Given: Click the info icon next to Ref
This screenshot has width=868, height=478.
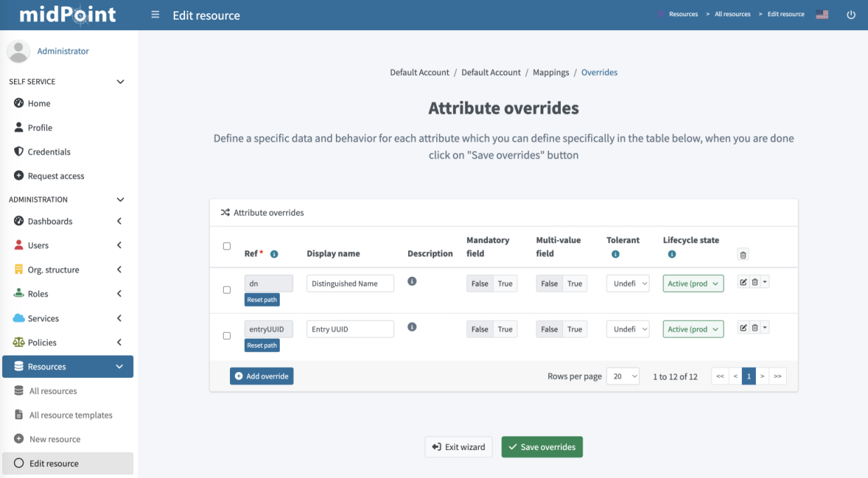Looking at the screenshot, I should pos(274,254).
